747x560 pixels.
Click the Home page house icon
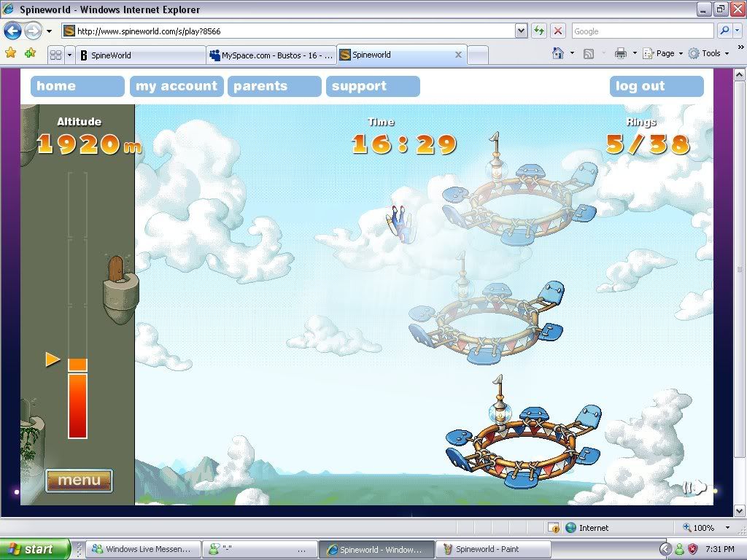[x=558, y=53]
